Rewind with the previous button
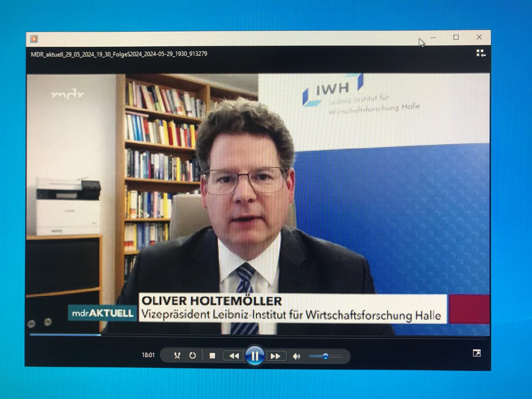 coord(234,356)
